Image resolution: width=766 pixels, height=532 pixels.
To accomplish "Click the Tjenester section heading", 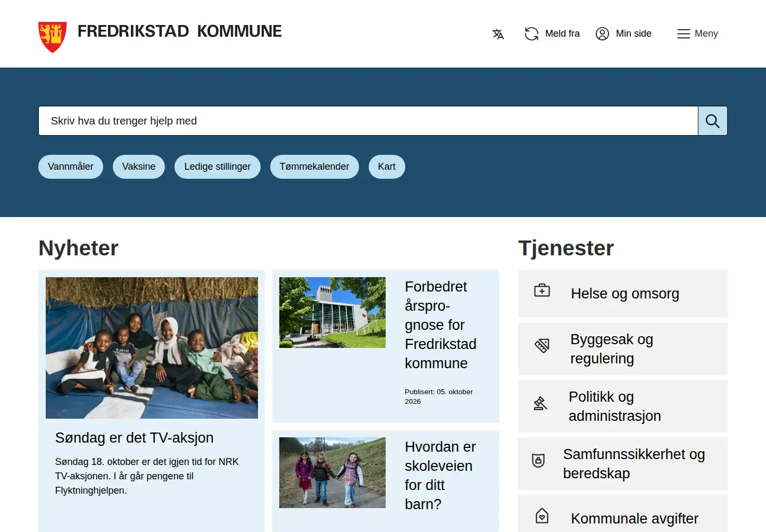I will [x=566, y=248].
